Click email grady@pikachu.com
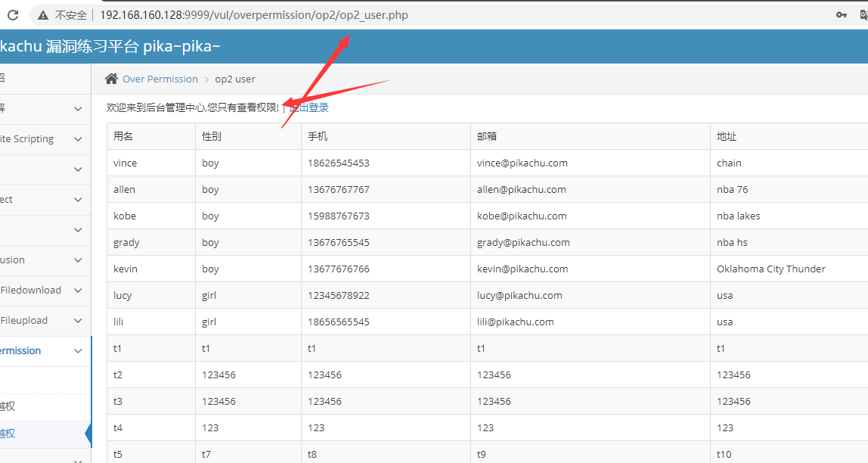 click(524, 243)
